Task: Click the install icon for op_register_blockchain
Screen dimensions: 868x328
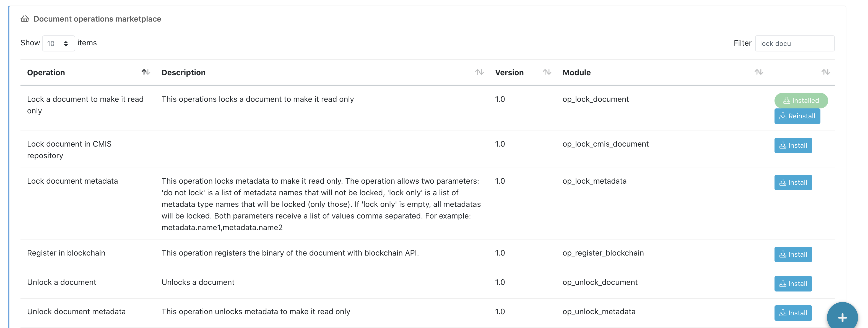Action: click(783, 254)
